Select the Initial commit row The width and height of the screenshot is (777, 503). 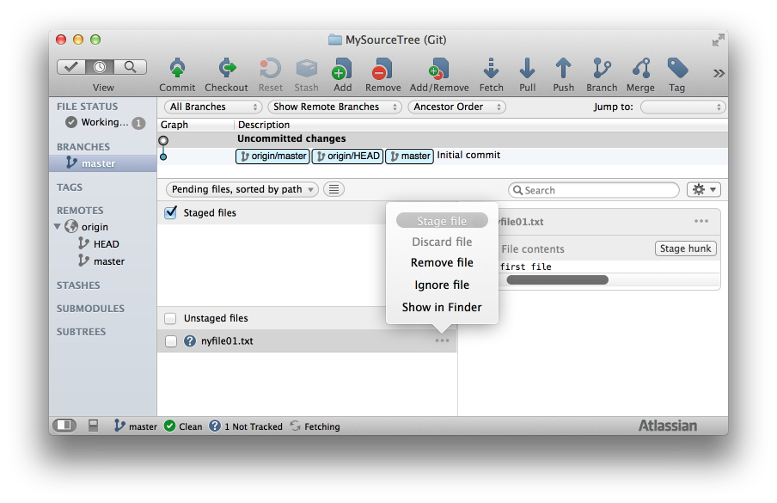[x=443, y=156]
